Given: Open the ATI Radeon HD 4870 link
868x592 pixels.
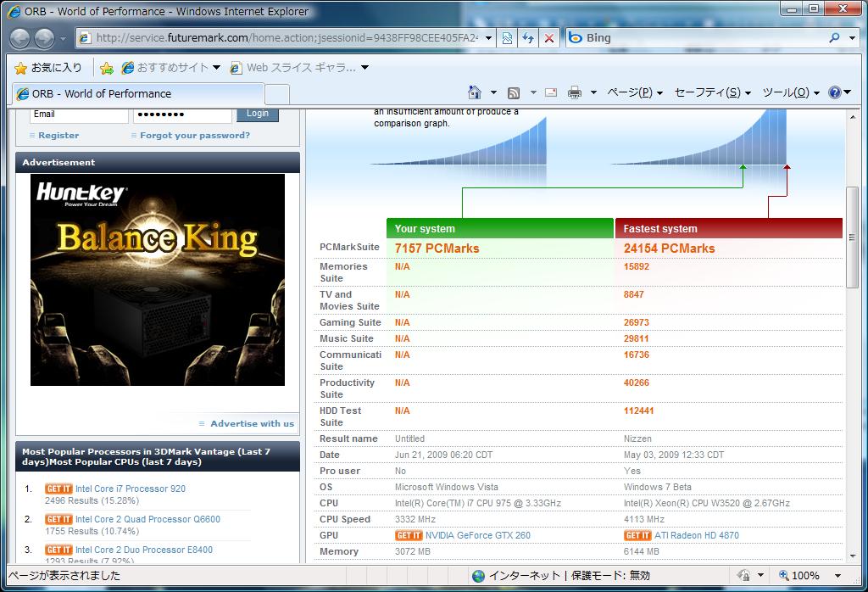Looking at the screenshot, I should (x=697, y=535).
